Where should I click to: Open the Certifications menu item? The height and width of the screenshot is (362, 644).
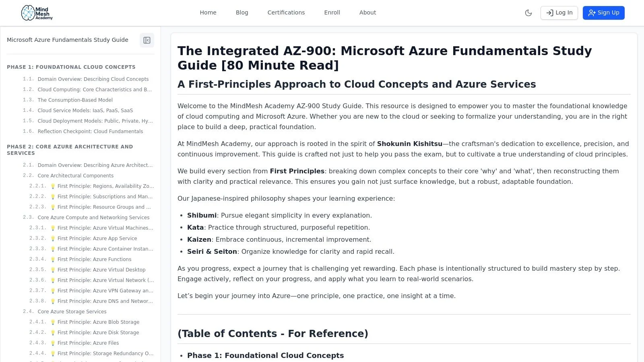pyautogui.click(x=286, y=13)
